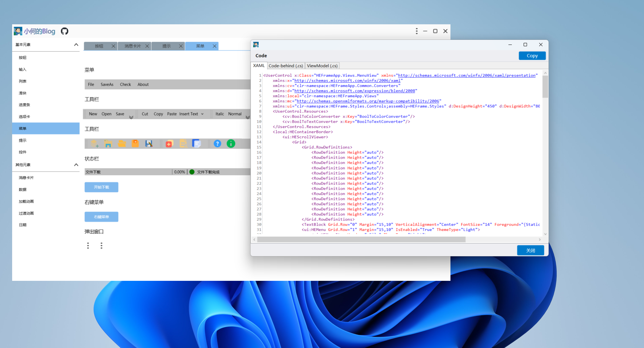Click the Cut toolbar item
The image size is (644, 348).
point(145,114)
